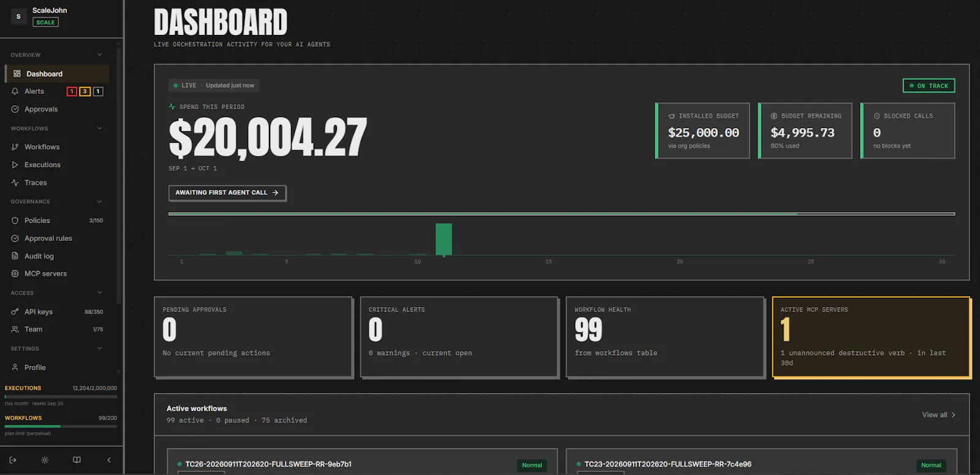Click the Traces pulse icon

pyautogui.click(x=15, y=183)
